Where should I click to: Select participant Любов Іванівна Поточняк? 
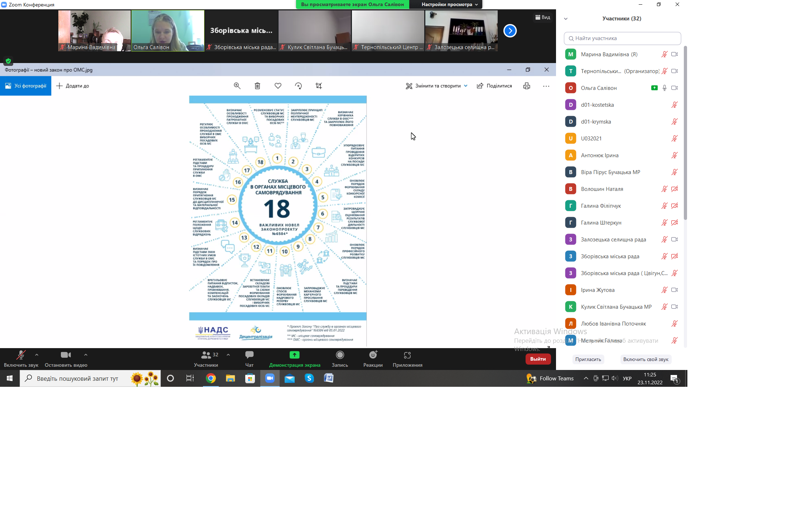point(622,324)
